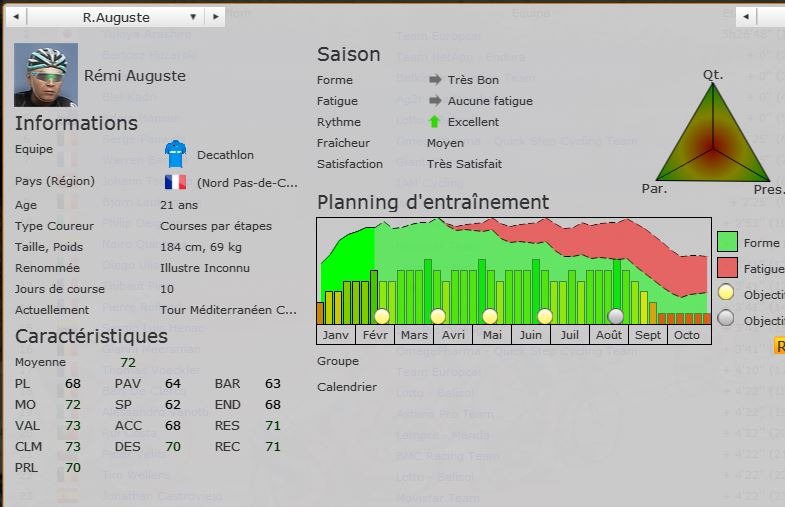Click the RES stat value 71

[273, 425]
